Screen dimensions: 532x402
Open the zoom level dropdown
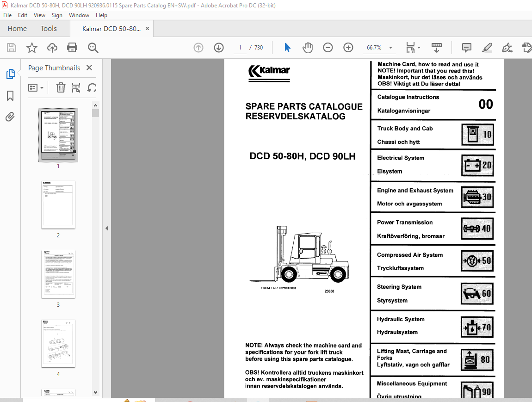(391, 48)
